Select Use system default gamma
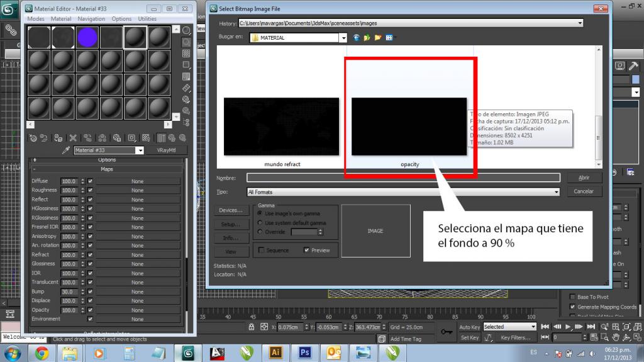This screenshot has width=644, height=362. (x=260, y=222)
